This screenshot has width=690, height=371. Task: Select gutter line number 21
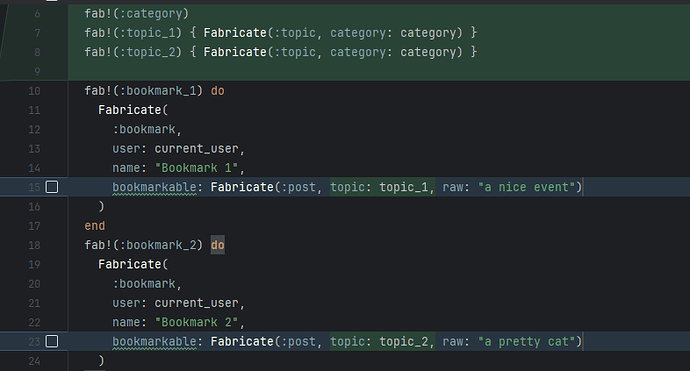34,303
